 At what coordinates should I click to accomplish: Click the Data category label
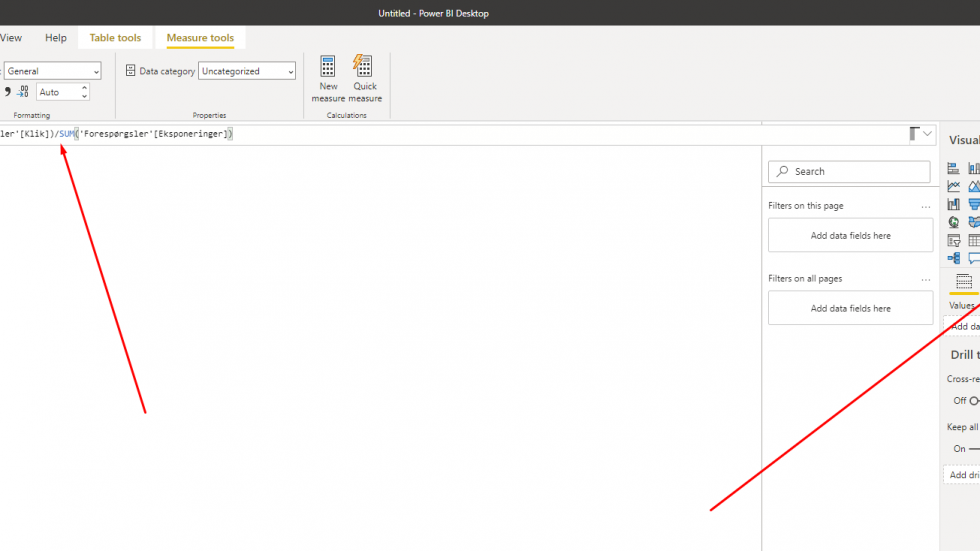click(x=167, y=71)
